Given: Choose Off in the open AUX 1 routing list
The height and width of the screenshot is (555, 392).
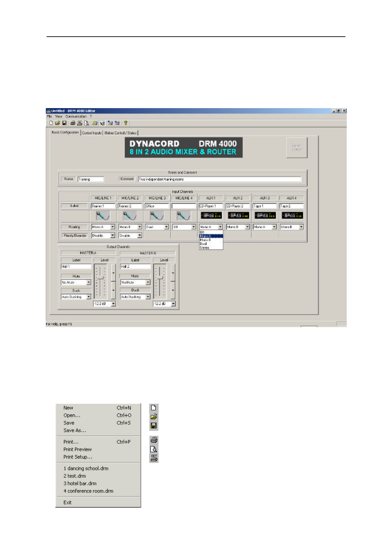Looking at the screenshot, I should 211,232.
